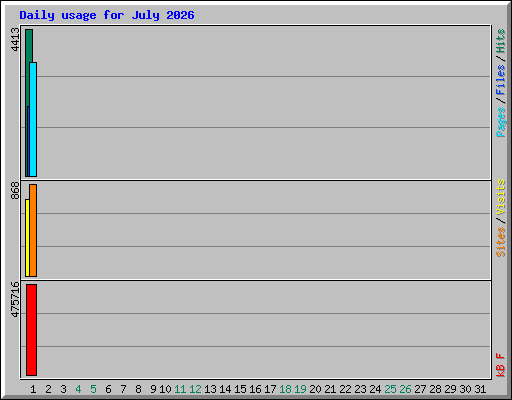Screen dimensions: 512x400
Task: Click day 19 on the x-axis
Action: click(300, 389)
